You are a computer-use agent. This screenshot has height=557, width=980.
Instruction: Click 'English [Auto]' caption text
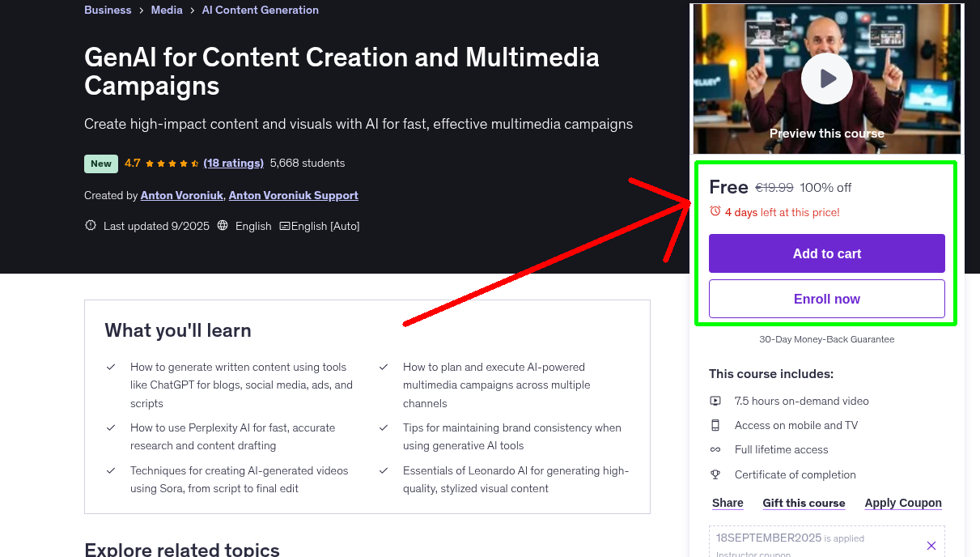click(325, 226)
